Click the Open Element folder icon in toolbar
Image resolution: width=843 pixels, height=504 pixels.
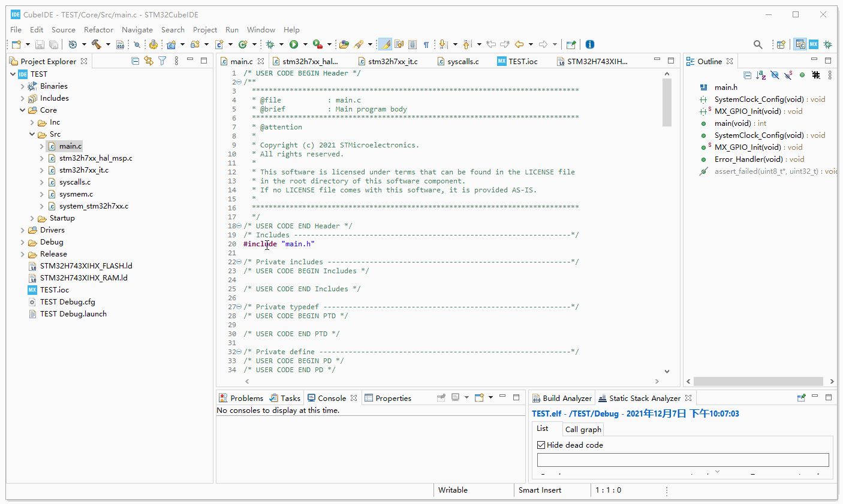(x=344, y=44)
